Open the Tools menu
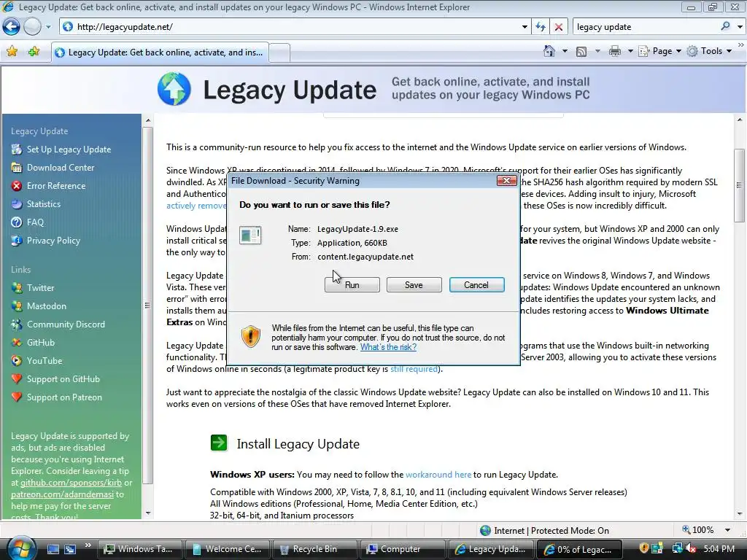The width and height of the screenshot is (747, 560). click(x=709, y=51)
